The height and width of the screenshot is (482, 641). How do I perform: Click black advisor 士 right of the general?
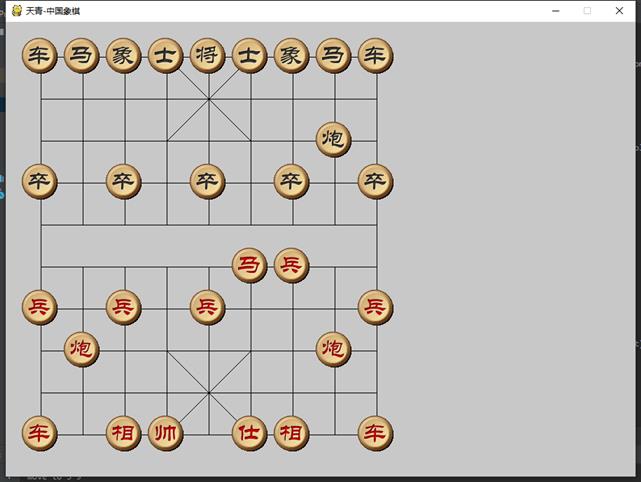pyautogui.click(x=249, y=56)
